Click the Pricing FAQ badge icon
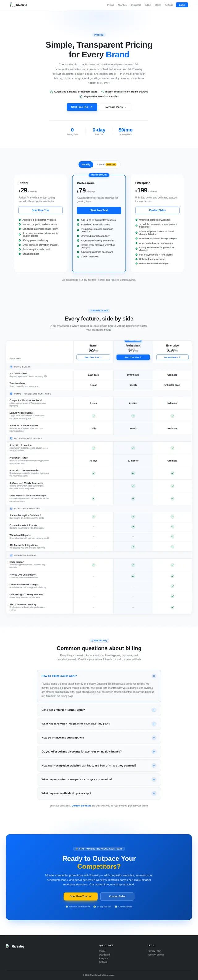Screen dimensions: 198x980 tap(92, 641)
